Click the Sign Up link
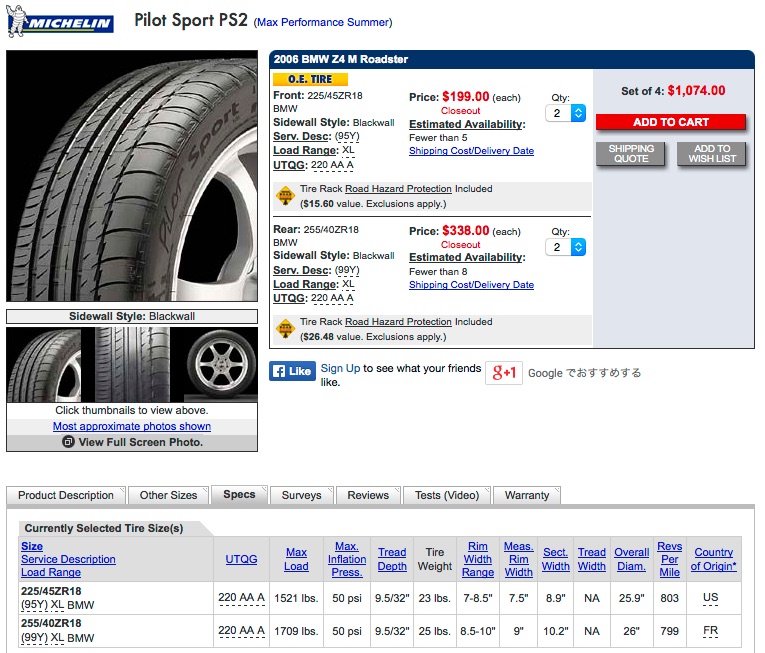Screen dimensions: 765x653 [340, 368]
